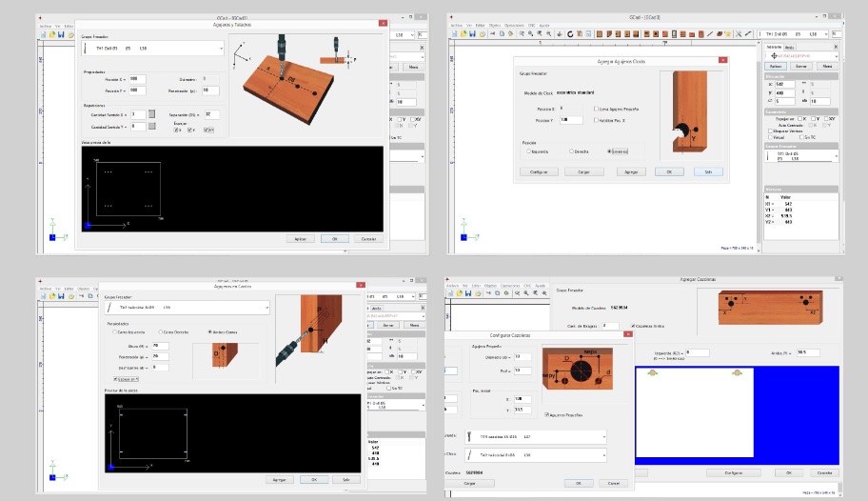Click Aplicar button in Agujeros y Taladros dialog

click(301, 239)
